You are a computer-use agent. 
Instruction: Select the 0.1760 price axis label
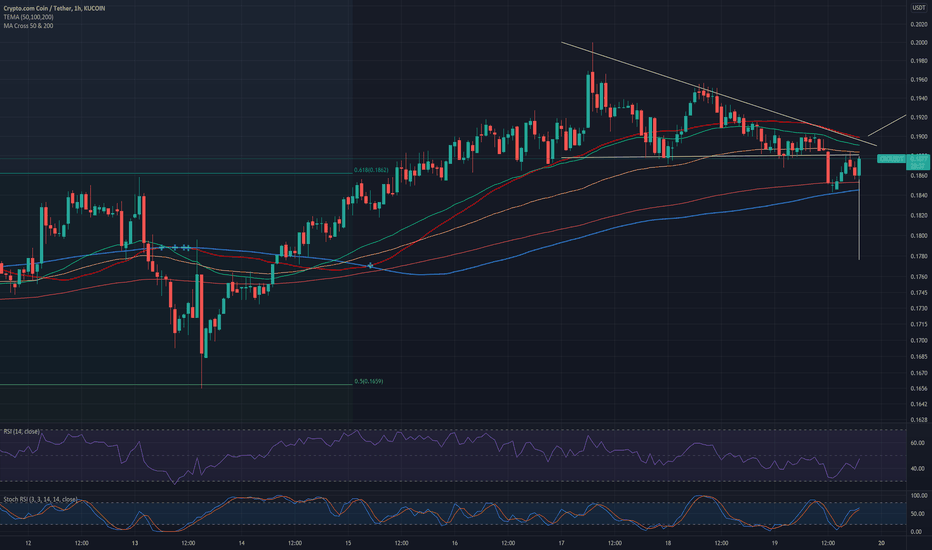click(919, 277)
